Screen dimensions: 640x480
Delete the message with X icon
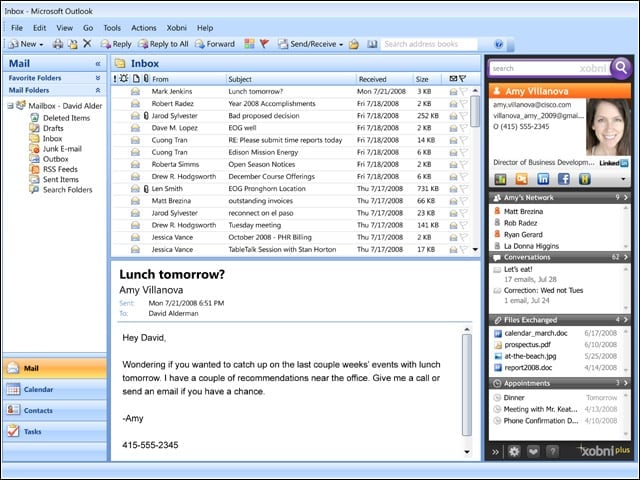point(87,43)
